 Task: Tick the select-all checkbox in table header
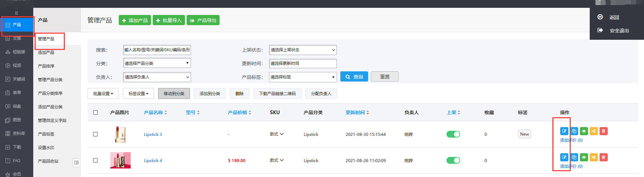click(x=95, y=112)
